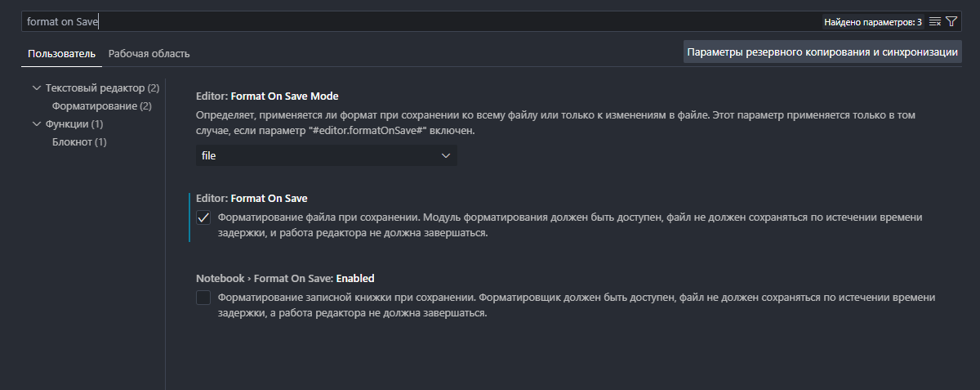This screenshot has width=980, height=390.
Task: Click the Функции (1) tree label
Action: 74,123
